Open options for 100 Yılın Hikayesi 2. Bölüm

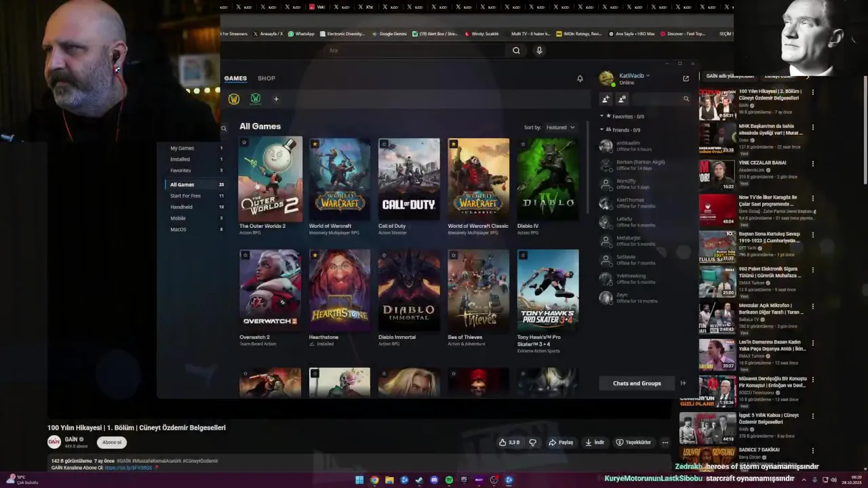pos(812,91)
